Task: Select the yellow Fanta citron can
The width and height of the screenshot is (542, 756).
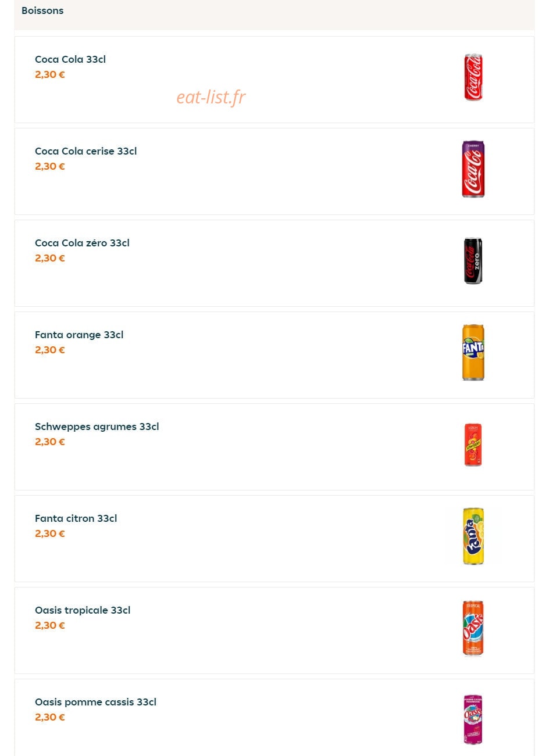Action: [473, 536]
